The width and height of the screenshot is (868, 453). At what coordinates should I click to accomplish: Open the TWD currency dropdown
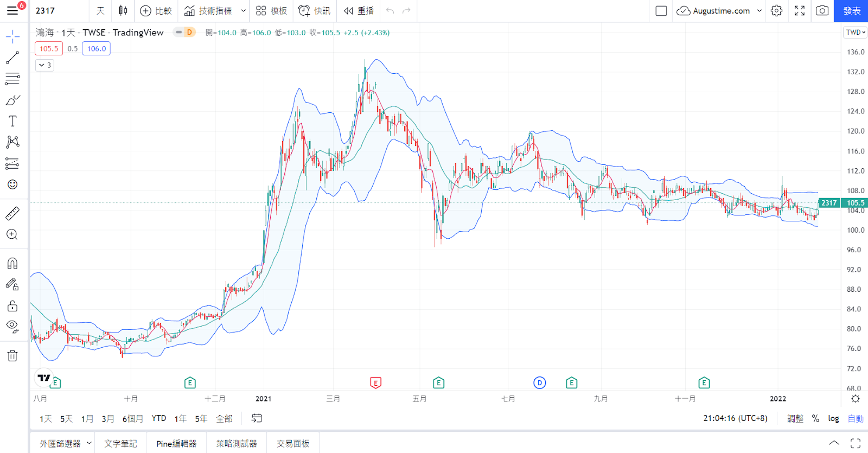pyautogui.click(x=856, y=33)
